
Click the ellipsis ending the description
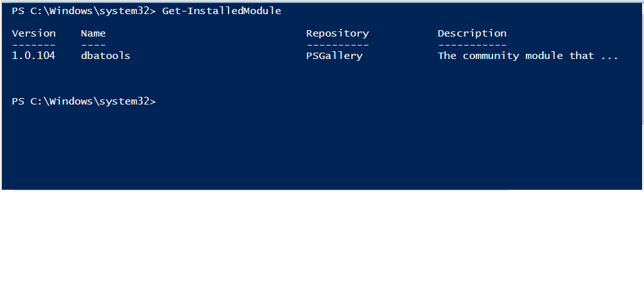pyautogui.click(x=609, y=56)
